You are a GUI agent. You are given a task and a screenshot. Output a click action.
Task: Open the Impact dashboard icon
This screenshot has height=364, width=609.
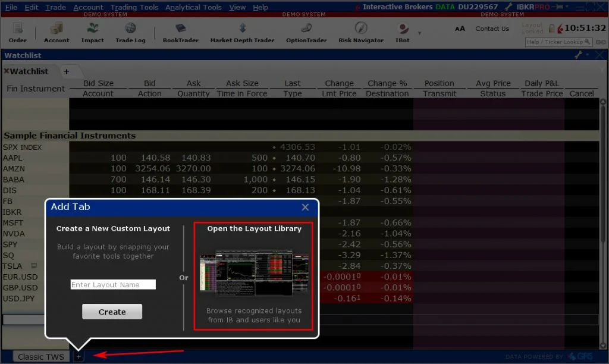[92, 32]
